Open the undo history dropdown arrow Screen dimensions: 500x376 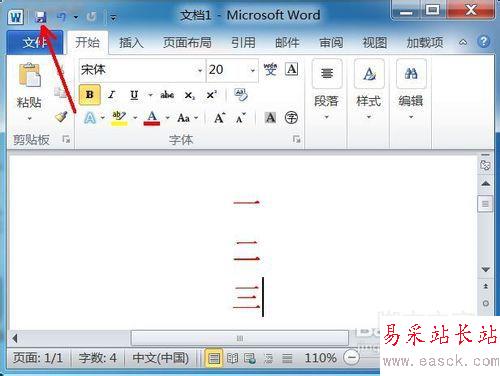(x=76, y=17)
